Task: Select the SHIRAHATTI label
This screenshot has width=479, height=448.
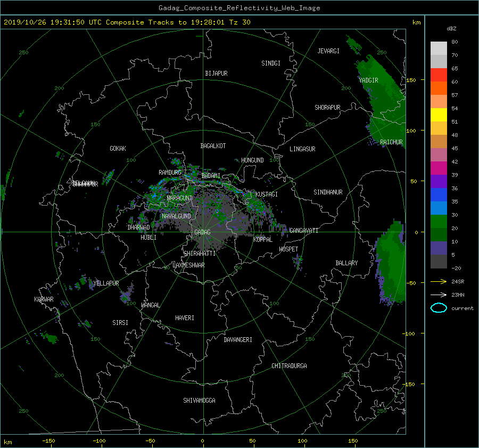Action: [199, 253]
